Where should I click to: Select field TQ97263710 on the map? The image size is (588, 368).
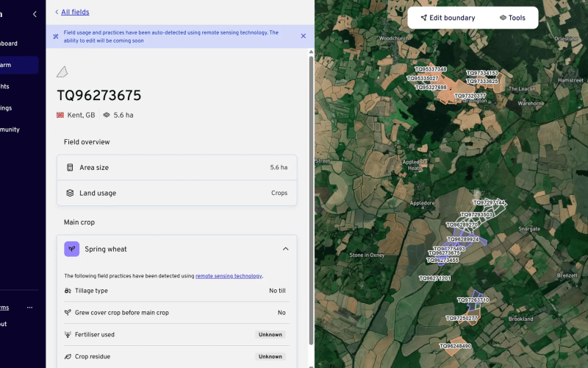(x=473, y=300)
